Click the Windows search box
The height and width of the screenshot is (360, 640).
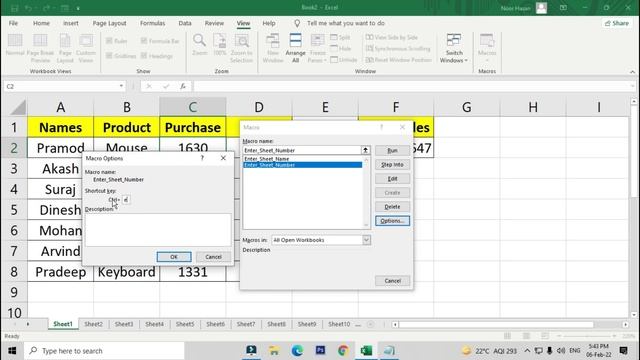click(104, 351)
